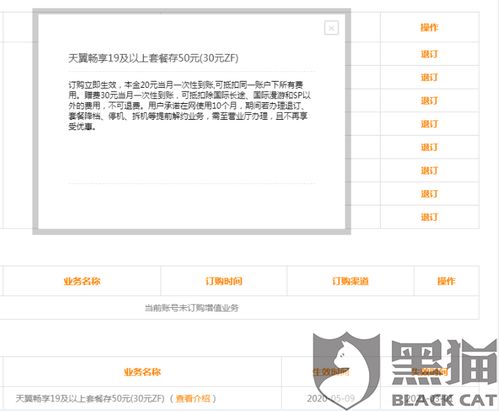499x411 pixels.
Task: Click the fourth 退订 unsubscribe link
Action: pos(429,124)
